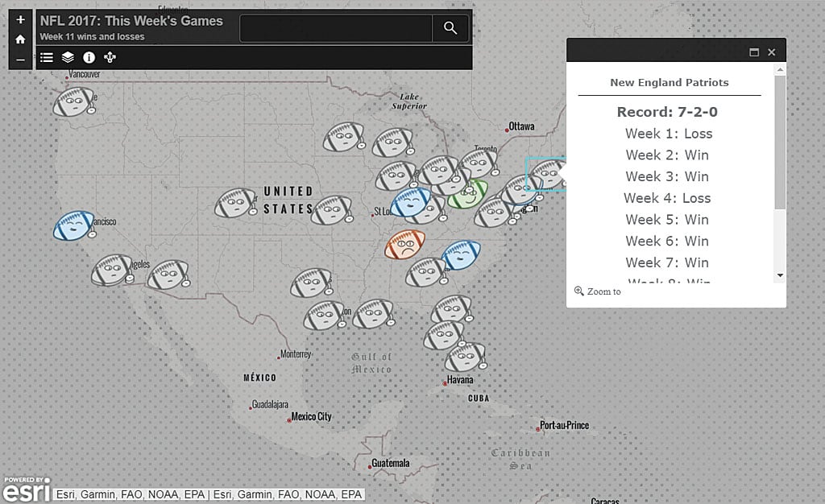Select the green happy football marker
Image resolution: width=825 pixels, height=504 pixels.
click(x=468, y=195)
